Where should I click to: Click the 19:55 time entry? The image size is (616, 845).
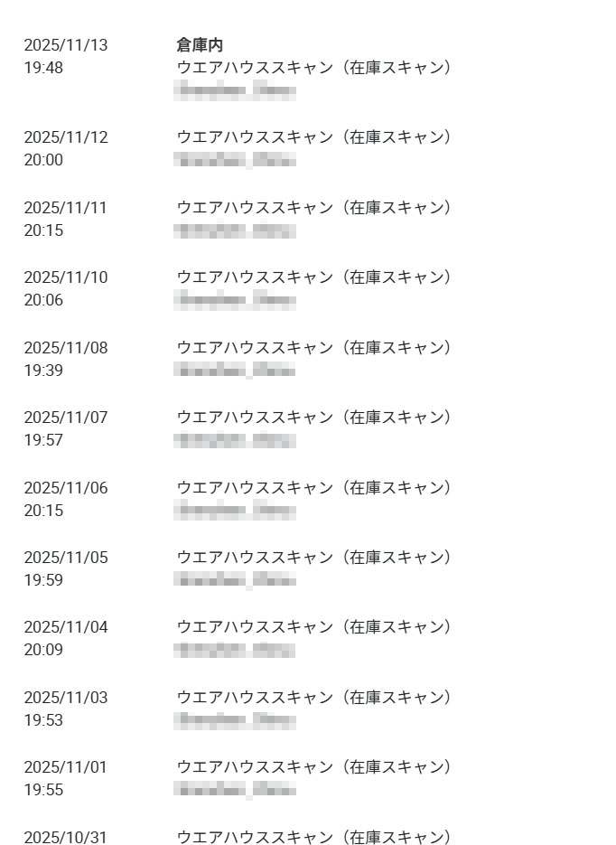[x=43, y=790]
